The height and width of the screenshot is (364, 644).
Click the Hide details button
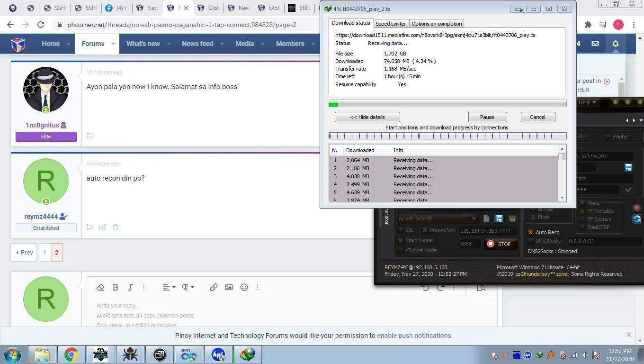(x=367, y=117)
